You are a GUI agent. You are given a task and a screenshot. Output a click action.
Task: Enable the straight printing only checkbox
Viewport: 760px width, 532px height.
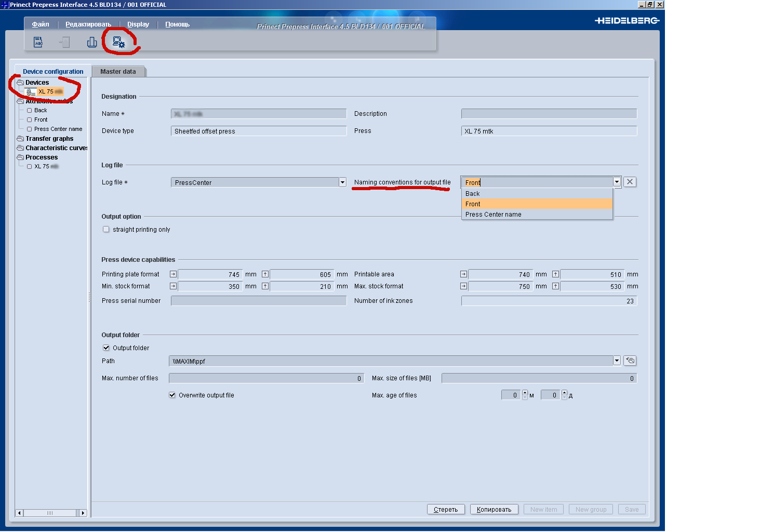(x=106, y=229)
